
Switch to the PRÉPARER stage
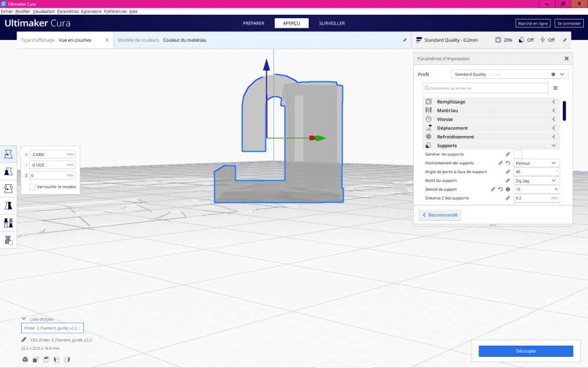(253, 24)
